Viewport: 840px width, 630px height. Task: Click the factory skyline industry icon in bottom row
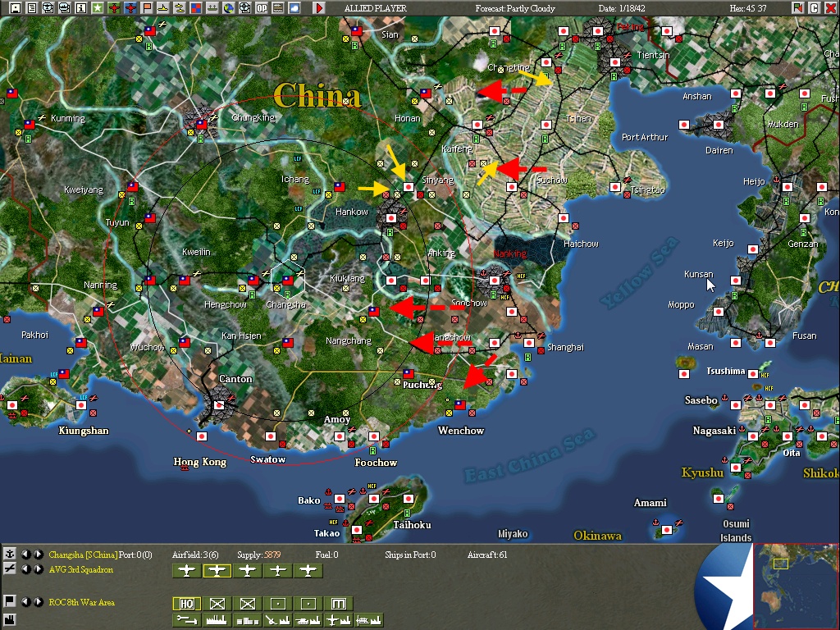pos(217,620)
